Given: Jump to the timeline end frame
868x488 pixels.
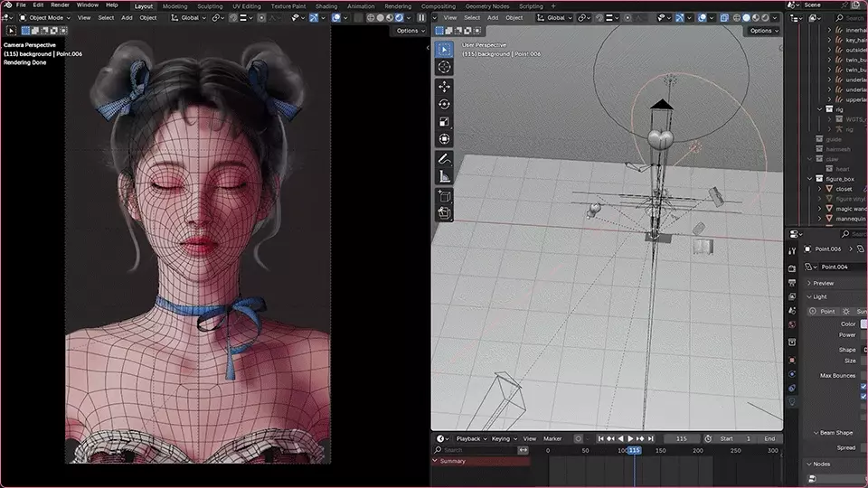Looking at the screenshot, I should pyautogui.click(x=651, y=439).
